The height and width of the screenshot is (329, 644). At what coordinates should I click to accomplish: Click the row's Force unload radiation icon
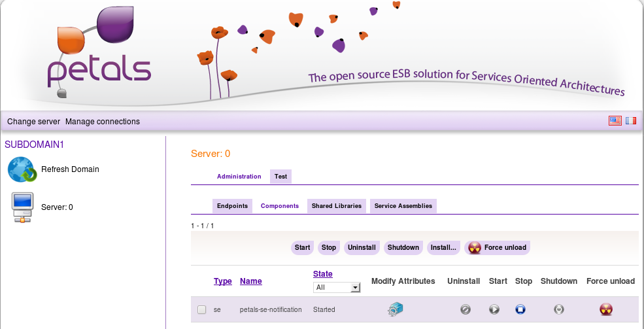(606, 309)
